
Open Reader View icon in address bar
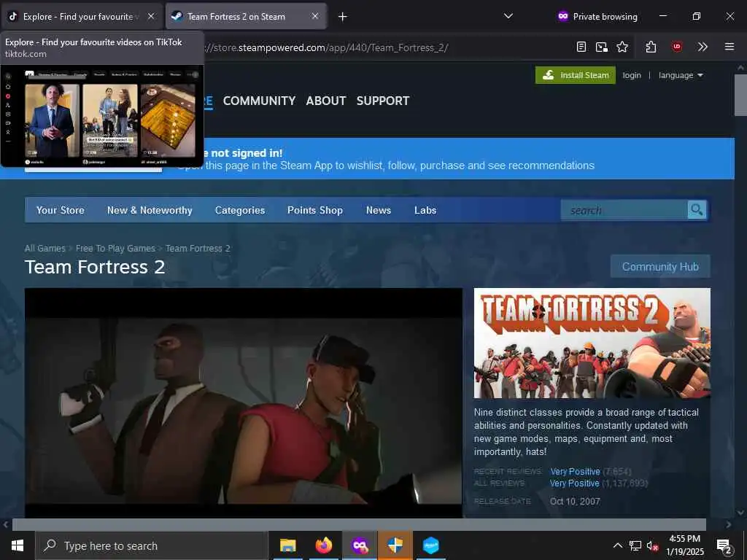581,47
